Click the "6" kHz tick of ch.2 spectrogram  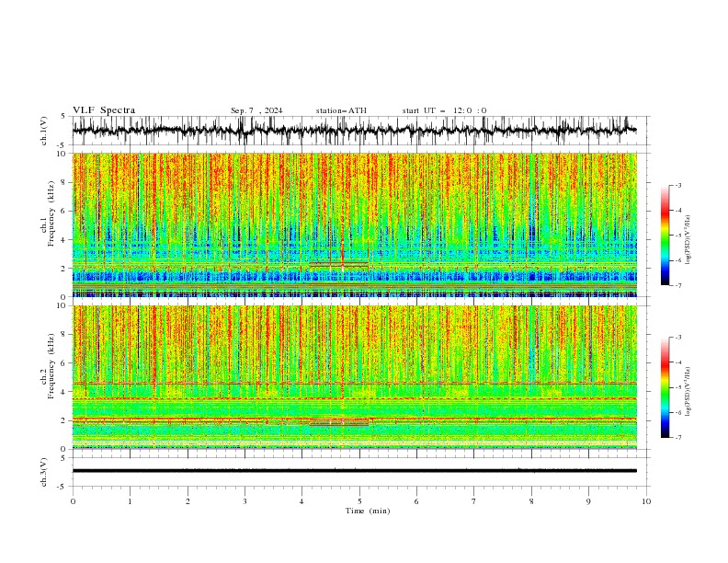point(65,363)
